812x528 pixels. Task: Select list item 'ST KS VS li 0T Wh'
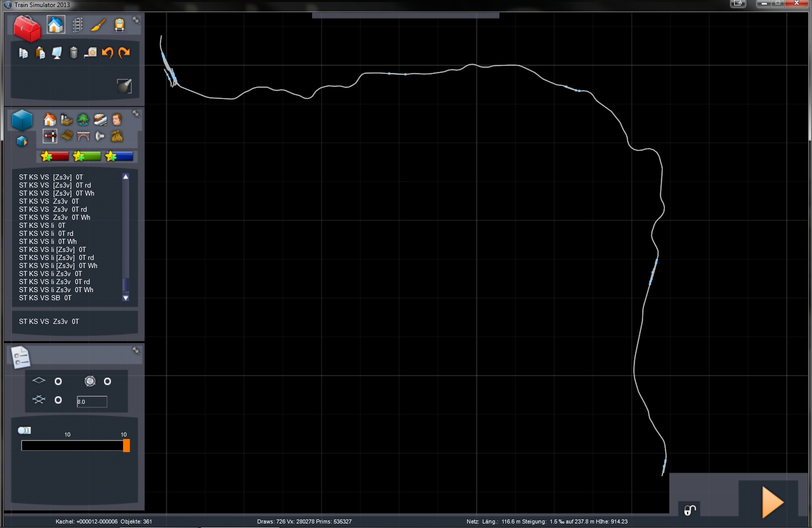pos(48,241)
